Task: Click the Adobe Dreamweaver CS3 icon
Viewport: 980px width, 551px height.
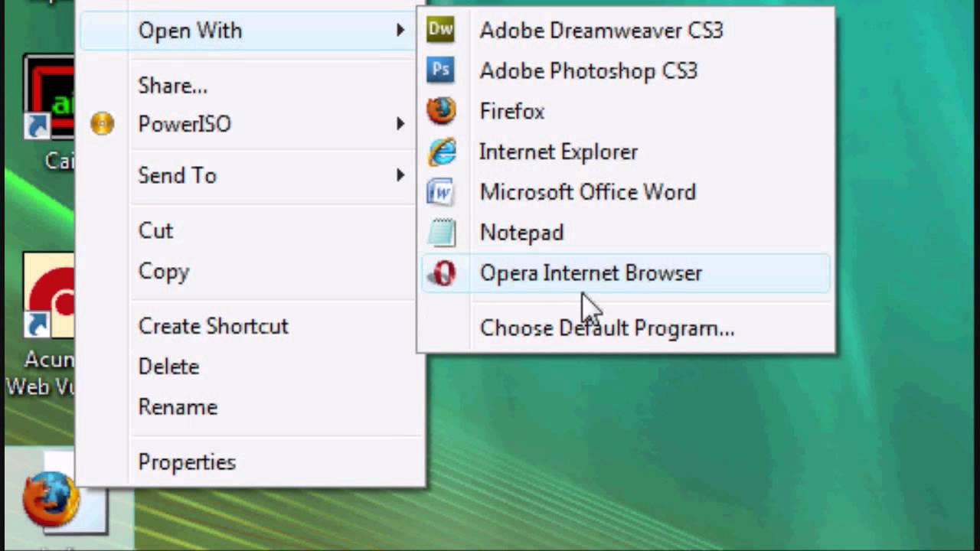Action: 440,30
